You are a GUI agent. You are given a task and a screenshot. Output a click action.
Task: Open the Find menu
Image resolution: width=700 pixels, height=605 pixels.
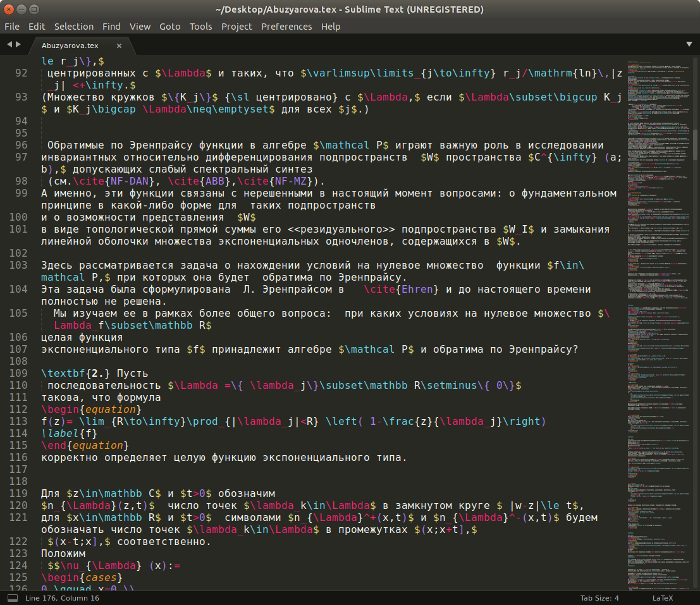coord(111,27)
